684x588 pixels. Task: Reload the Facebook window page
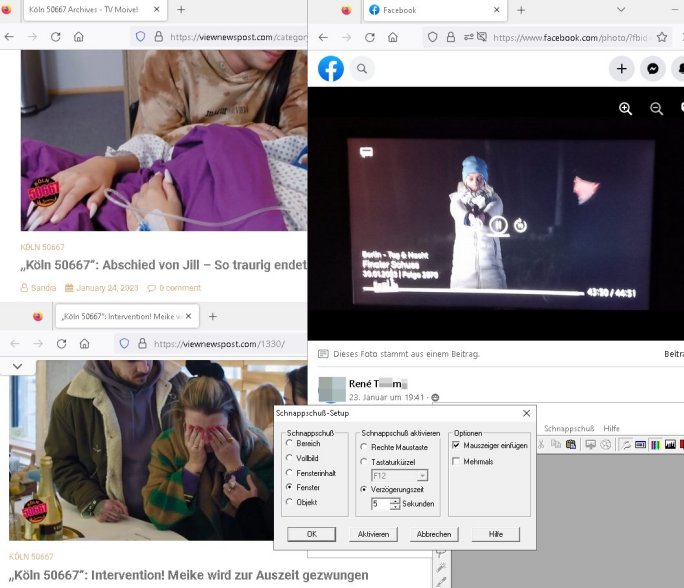click(x=369, y=38)
